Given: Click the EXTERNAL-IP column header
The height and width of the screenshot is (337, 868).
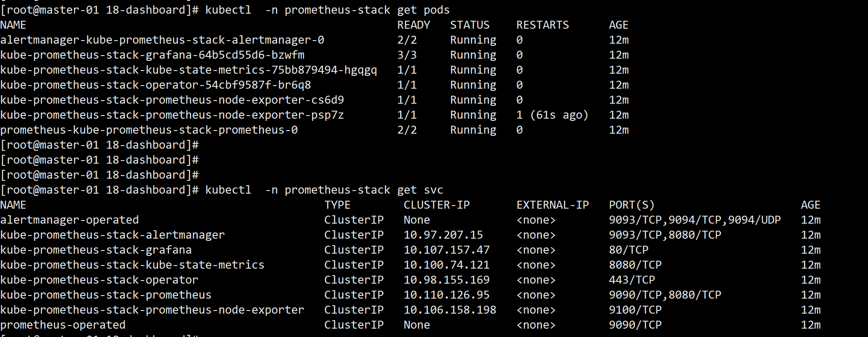Looking at the screenshot, I should pyautogui.click(x=552, y=205).
